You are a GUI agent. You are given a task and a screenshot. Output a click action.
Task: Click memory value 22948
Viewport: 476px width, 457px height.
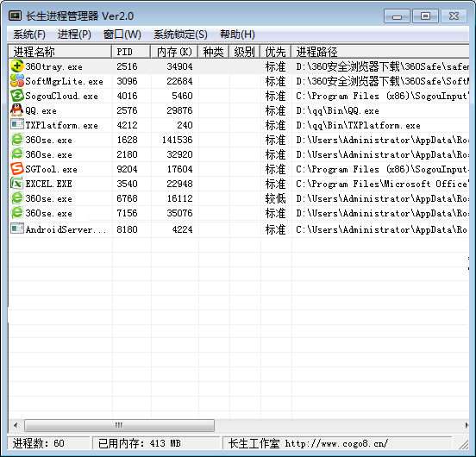[x=179, y=184]
